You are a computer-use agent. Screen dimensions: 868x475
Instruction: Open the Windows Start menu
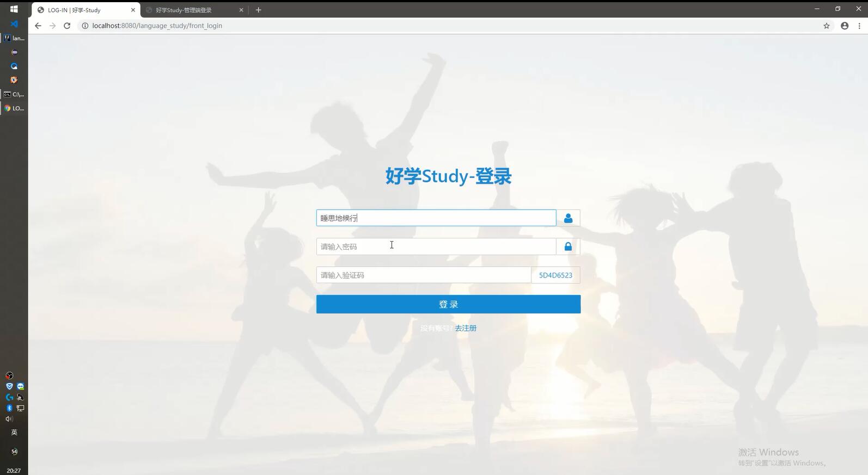coord(14,9)
